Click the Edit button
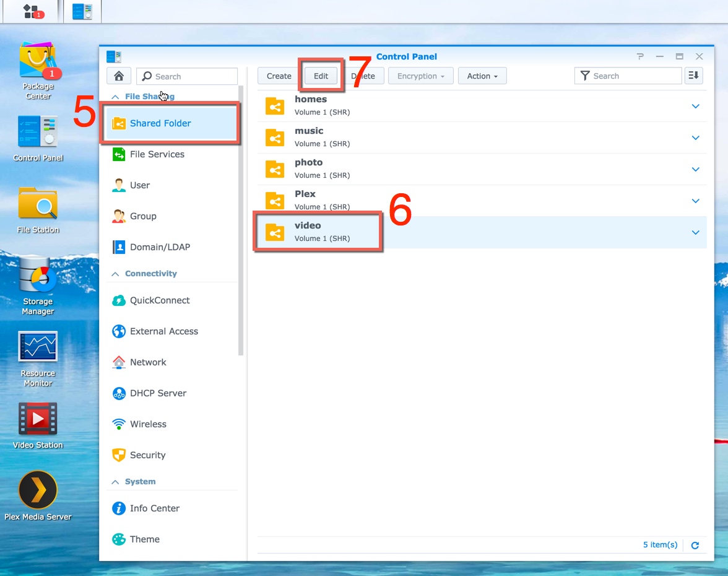728x576 pixels. point(321,76)
